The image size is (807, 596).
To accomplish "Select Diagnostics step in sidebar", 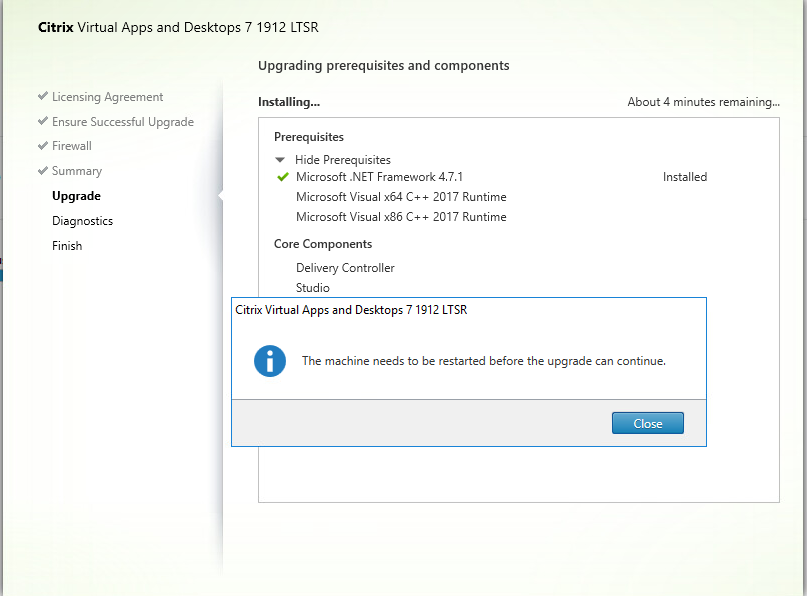I will pos(82,221).
